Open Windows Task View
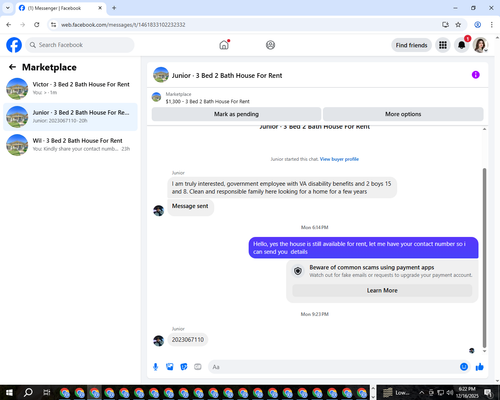The width and height of the screenshot is (500, 400). 47,392
